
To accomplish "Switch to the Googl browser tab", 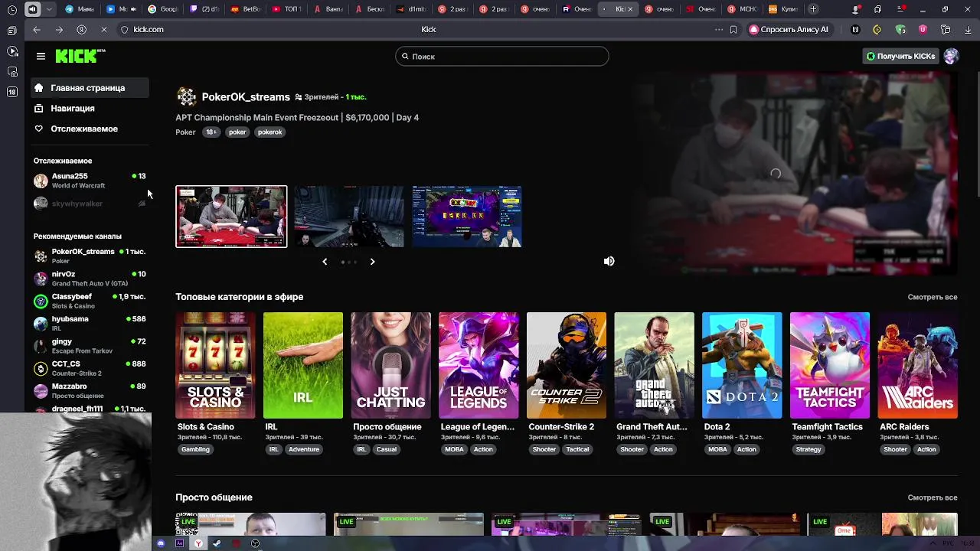I will pyautogui.click(x=162, y=9).
